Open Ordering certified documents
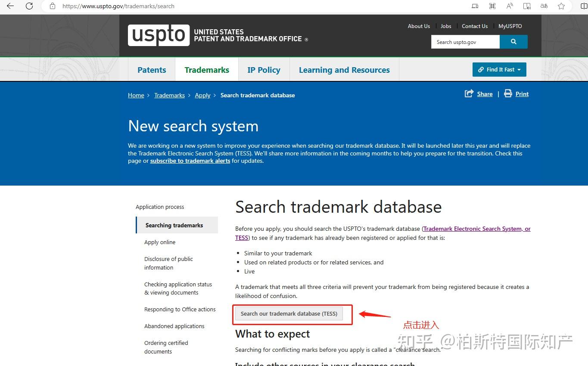The image size is (588, 366). tap(166, 347)
